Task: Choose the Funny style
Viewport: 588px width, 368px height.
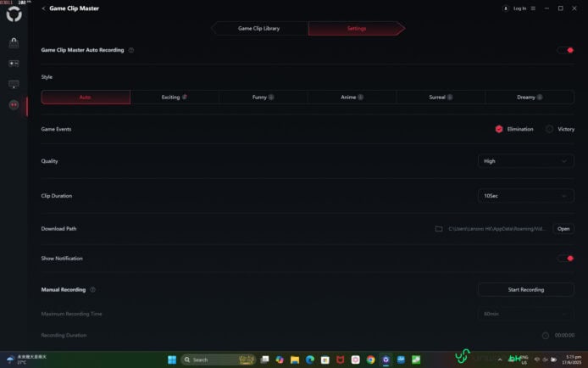Action: (x=263, y=98)
